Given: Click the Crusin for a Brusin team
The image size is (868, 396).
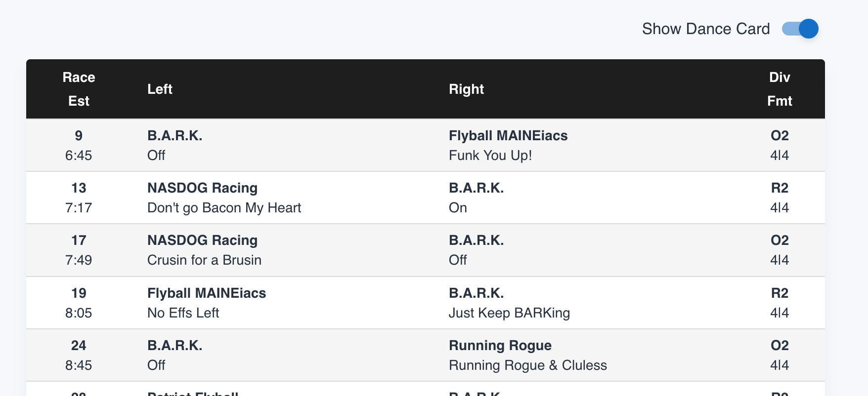Looking at the screenshot, I should coord(204,260).
